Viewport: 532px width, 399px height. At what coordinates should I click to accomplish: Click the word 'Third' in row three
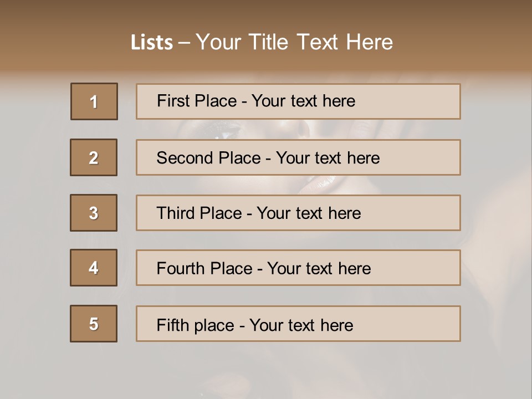click(x=176, y=213)
